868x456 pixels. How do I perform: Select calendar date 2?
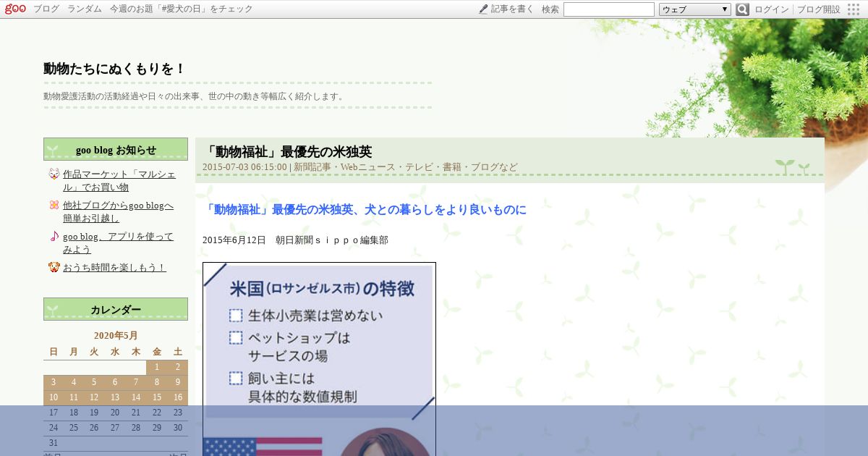pos(177,367)
